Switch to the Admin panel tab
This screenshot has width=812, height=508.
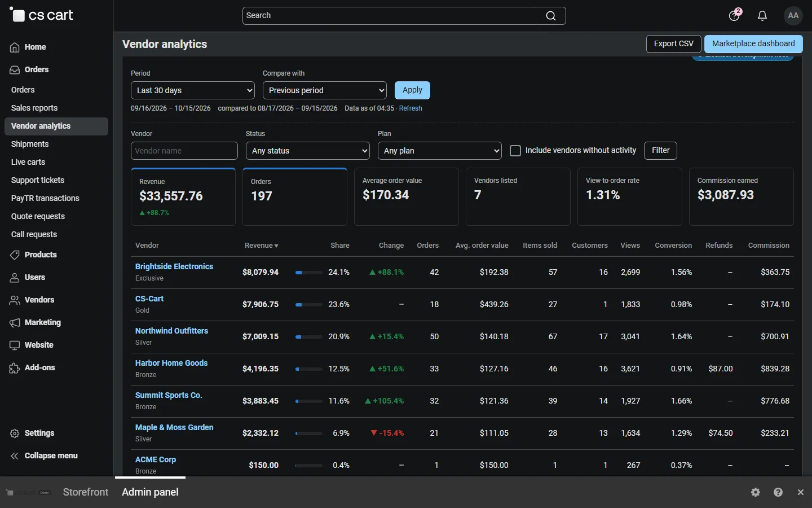coord(151,492)
